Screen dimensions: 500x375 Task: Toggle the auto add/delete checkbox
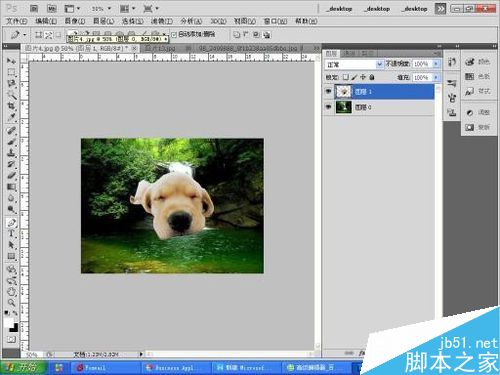click(x=174, y=35)
